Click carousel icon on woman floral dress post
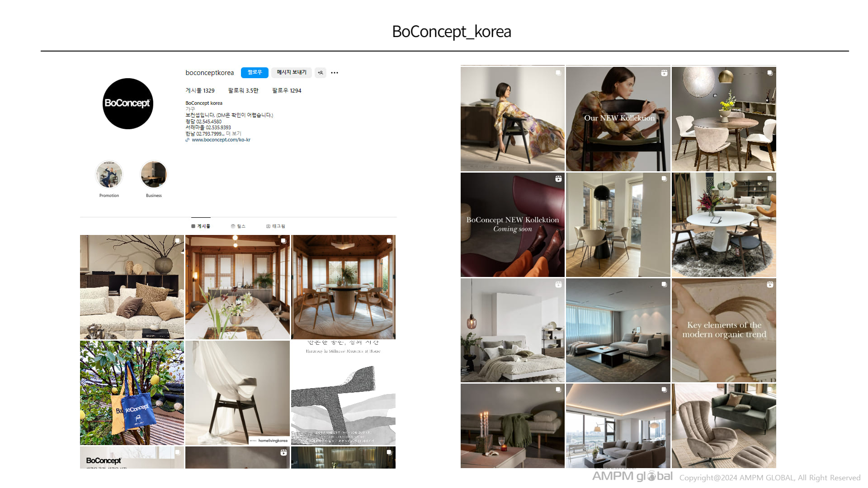Viewport: 868px width, 488px height. pyautogui.click(x=558, y=73)
